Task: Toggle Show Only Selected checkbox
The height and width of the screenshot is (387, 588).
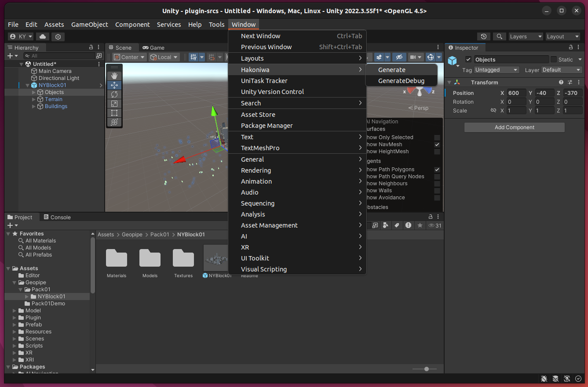Action: coord(437,137)
